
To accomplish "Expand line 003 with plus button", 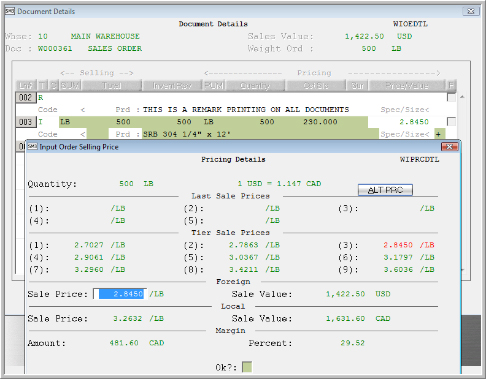I will [439, 134].
